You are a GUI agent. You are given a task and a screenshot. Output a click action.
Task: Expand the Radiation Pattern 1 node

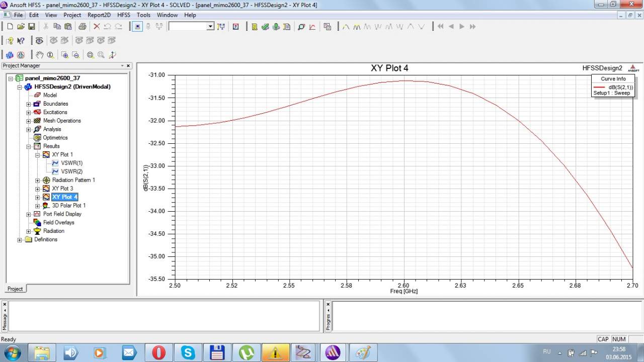pos(38,180)
